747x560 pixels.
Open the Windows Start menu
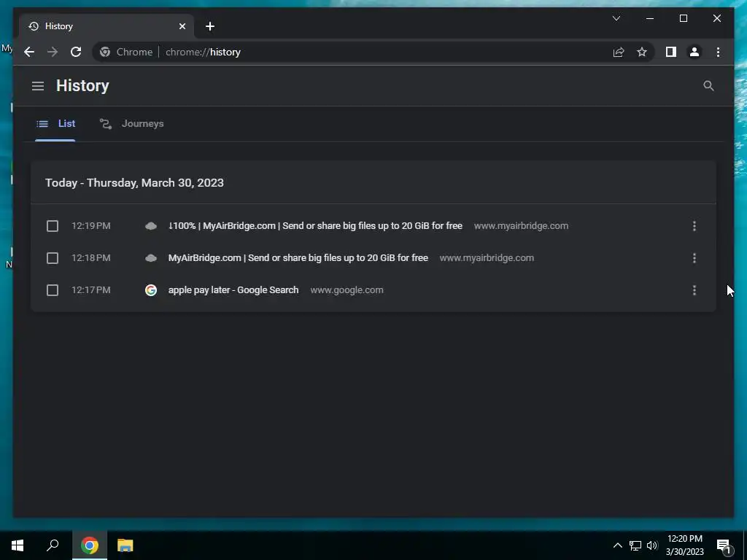click(x=18, y=545)
